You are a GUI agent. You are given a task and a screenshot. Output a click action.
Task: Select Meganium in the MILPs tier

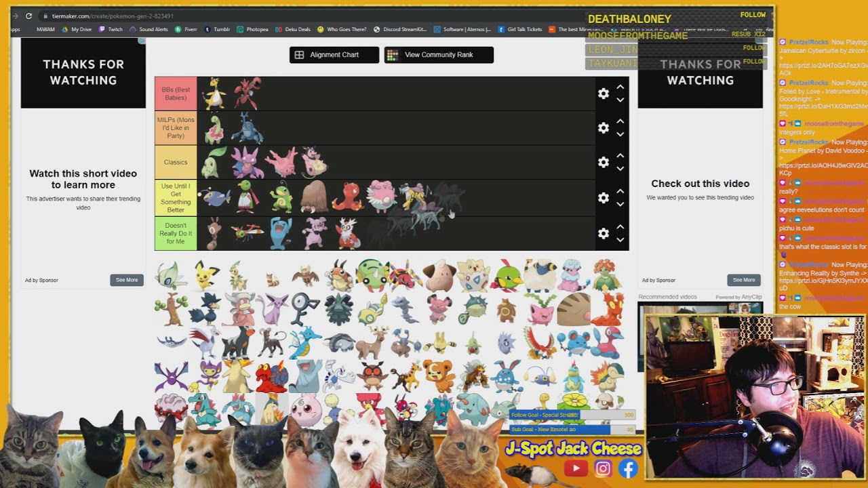[214, 128]
